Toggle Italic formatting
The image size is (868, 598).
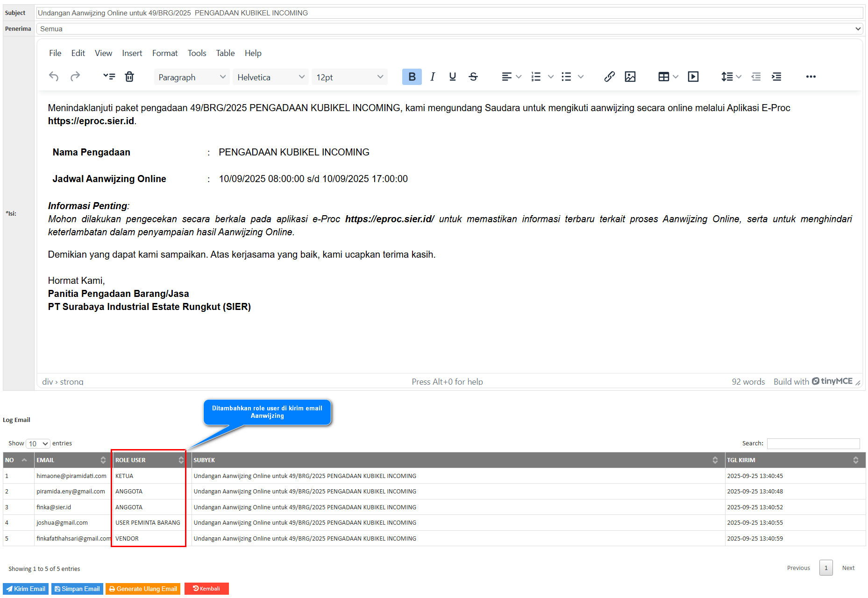tap(433, 77)
